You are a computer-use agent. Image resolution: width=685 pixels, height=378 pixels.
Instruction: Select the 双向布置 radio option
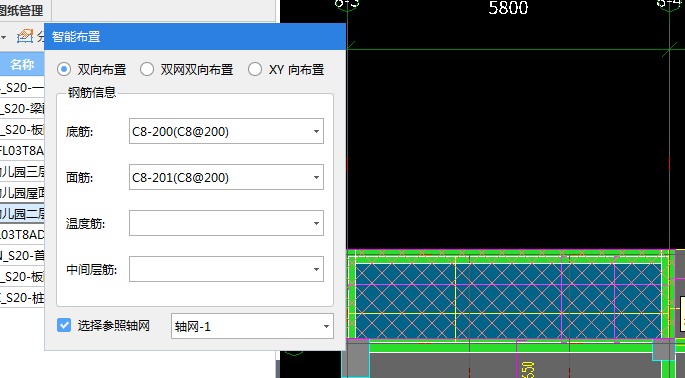tap(64, 69)
